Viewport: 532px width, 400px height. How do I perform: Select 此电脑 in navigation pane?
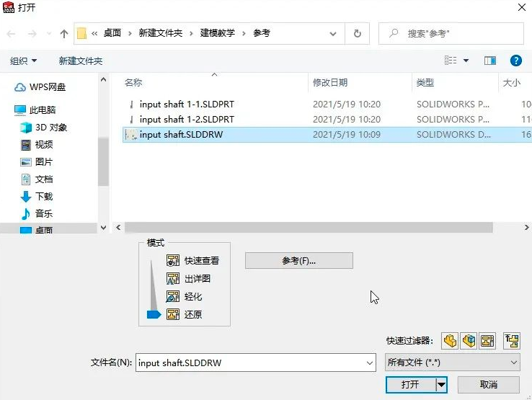tap(35, 110)
